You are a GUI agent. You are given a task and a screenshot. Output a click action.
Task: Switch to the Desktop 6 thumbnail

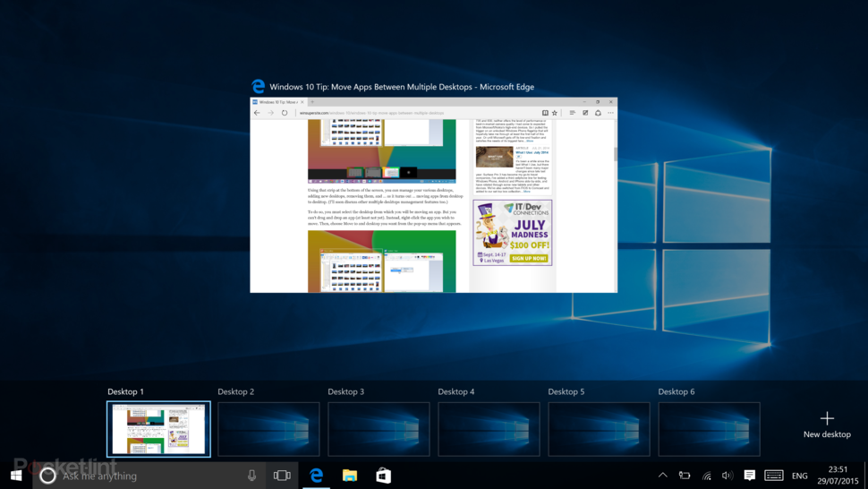pyautogui.click(x=709, y=429)
